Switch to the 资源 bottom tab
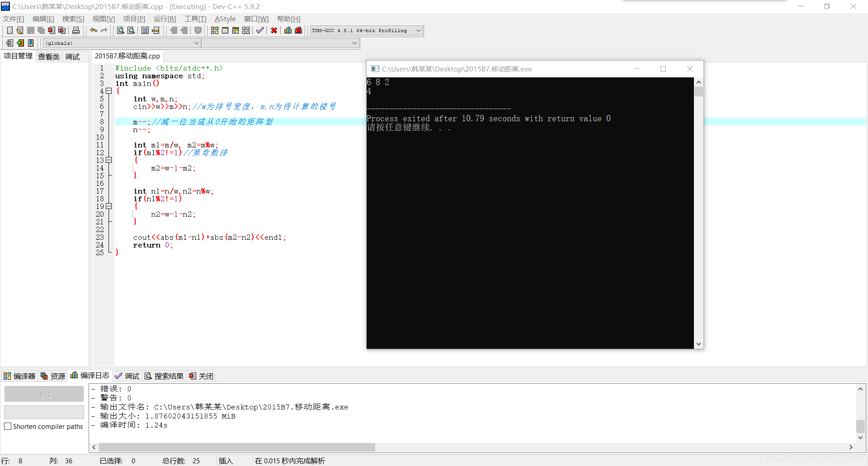 tap(53, 376)
